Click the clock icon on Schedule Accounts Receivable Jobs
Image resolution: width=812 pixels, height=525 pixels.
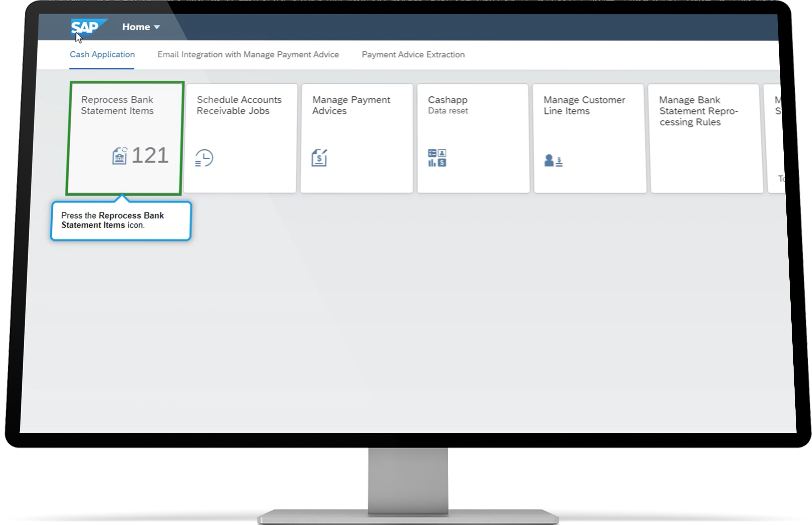click(203, 158)
